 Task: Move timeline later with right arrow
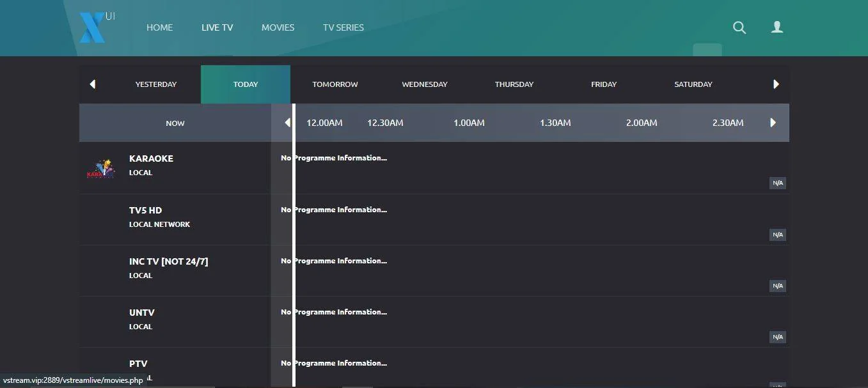pyautogui.click(x=773, y=123)
